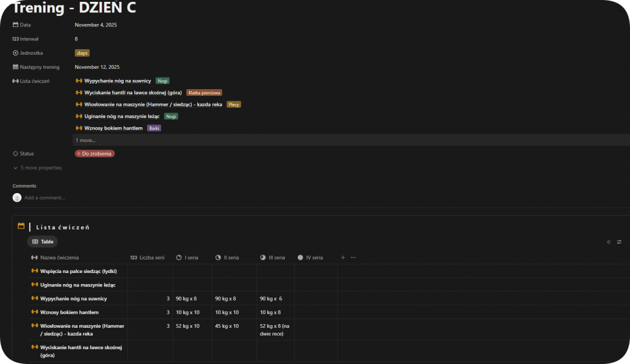The image size is (630, 364).
Task: Open Wyciskanie hantli na ławce skośnej relation link
Action: (133, 93)
